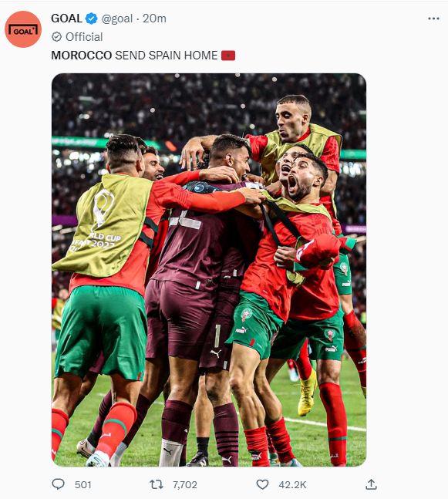Click the goalkeeper in maroon kit in photo
448x499 pixels.
click(x=197, y=286)
